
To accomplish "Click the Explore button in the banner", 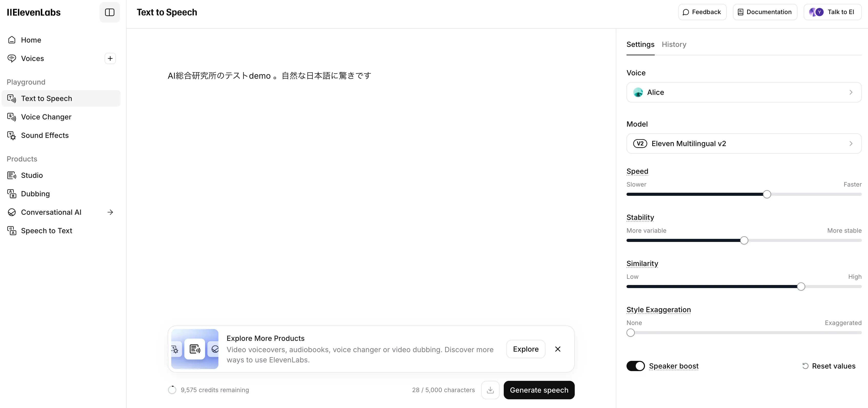I will (x=526, y=349).
